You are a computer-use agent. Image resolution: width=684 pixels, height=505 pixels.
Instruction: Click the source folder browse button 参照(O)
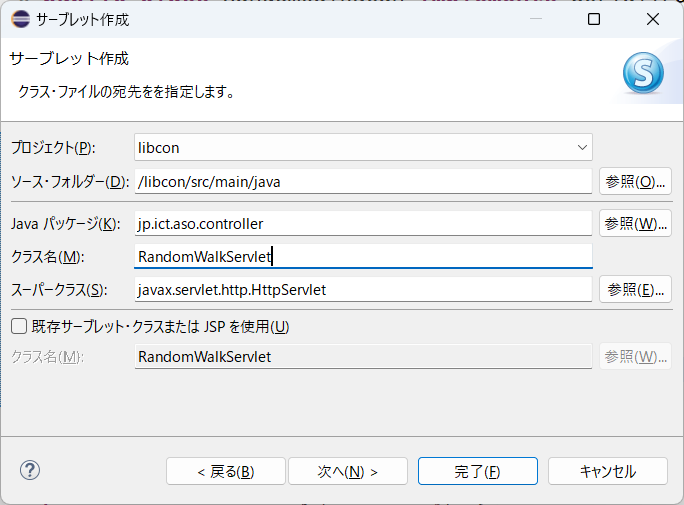(x=635, y=181)
